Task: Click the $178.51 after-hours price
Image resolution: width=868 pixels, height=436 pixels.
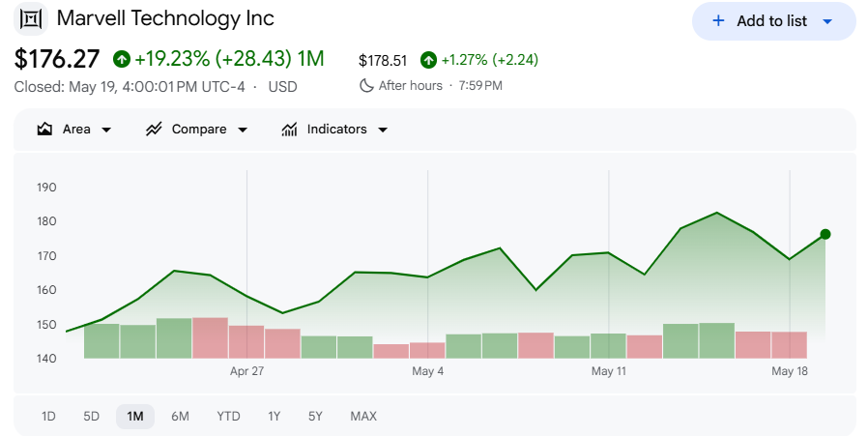Action: click(383, 60)
